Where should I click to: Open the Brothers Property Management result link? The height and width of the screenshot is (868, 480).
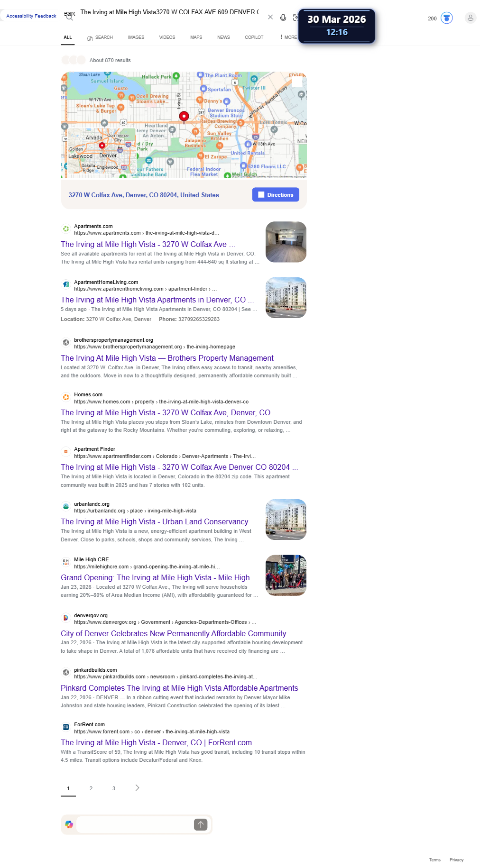[x=167, y=358]
